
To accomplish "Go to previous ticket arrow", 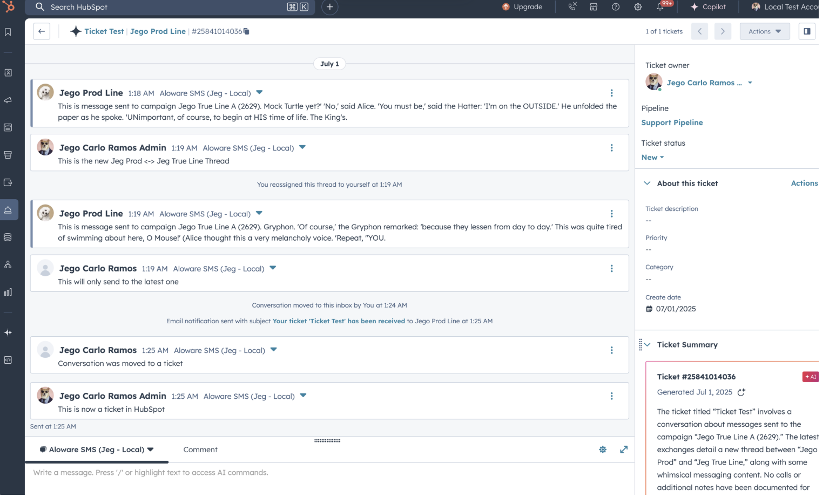I will (x=699, y=31).
